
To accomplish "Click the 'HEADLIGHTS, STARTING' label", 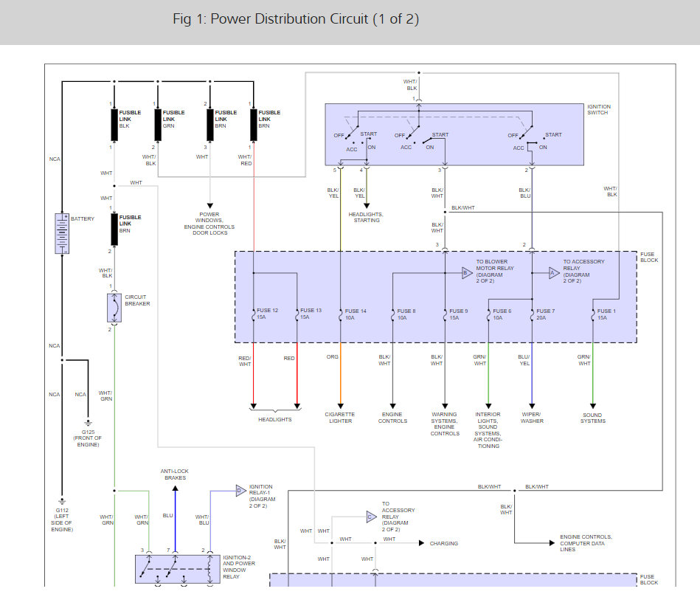I will click(366, 218).
